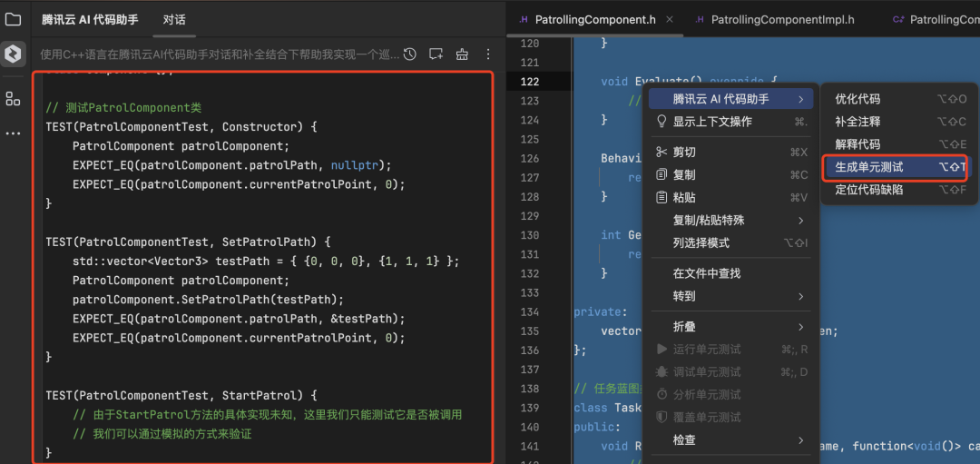Screen dimensions: 980x464
Task: Click line number 135 in gutter
Action: pos(529,331)
